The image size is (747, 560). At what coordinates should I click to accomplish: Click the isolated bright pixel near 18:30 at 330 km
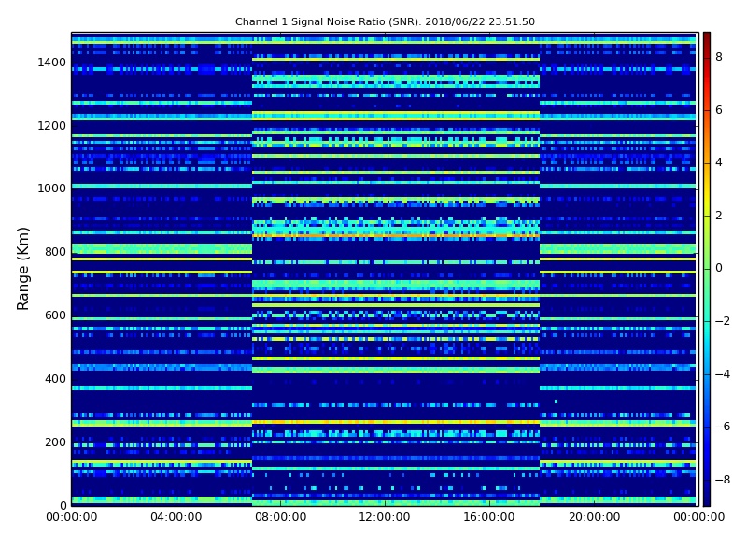tap(556, 402)
